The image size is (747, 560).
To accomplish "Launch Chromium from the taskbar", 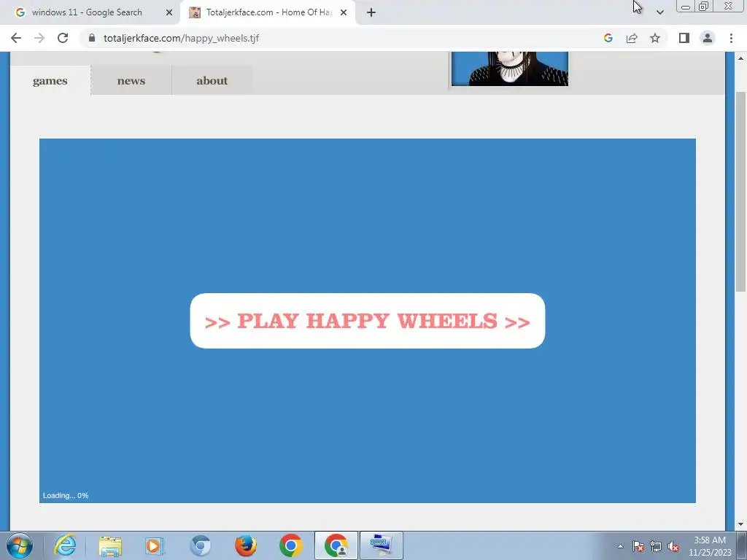I will (200, 545).
